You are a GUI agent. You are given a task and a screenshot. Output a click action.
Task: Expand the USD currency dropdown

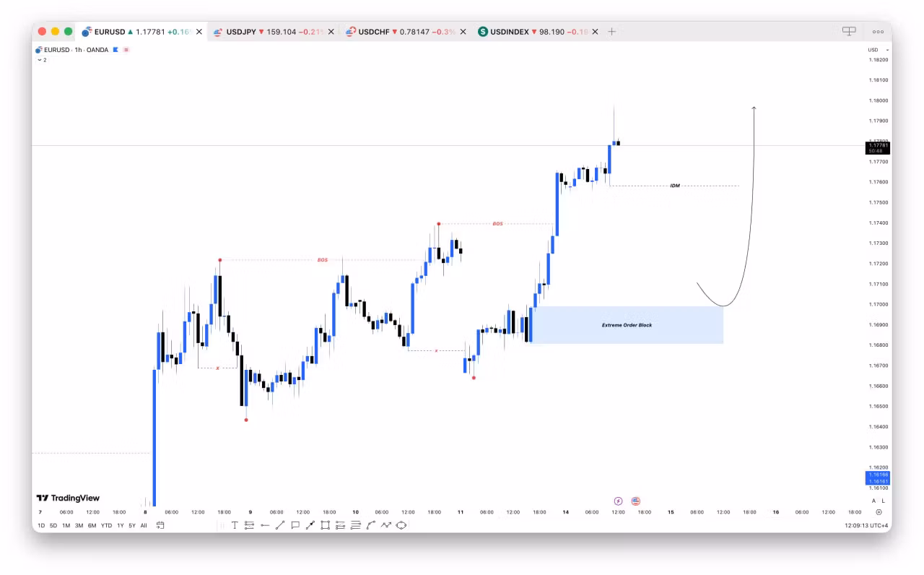[877, 50]
